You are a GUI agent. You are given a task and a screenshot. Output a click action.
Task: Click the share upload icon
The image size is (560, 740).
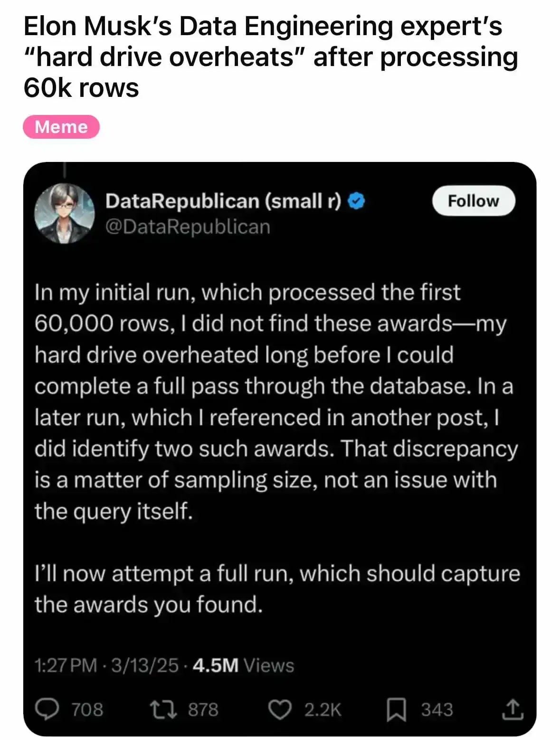(x=513, y=709)
